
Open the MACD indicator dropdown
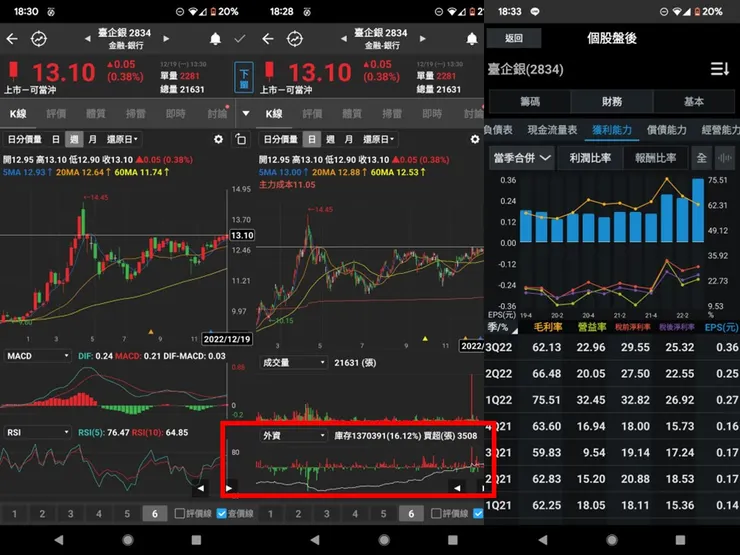37,356
